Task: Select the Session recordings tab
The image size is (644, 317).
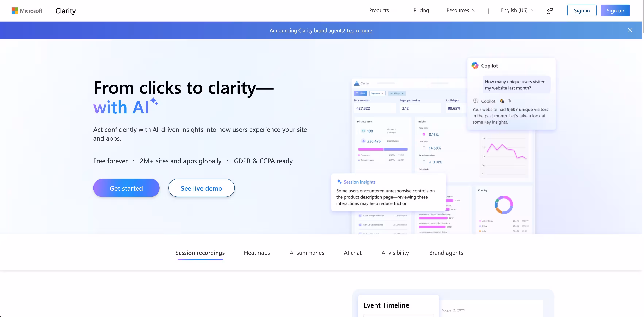Action: point(200,253)
